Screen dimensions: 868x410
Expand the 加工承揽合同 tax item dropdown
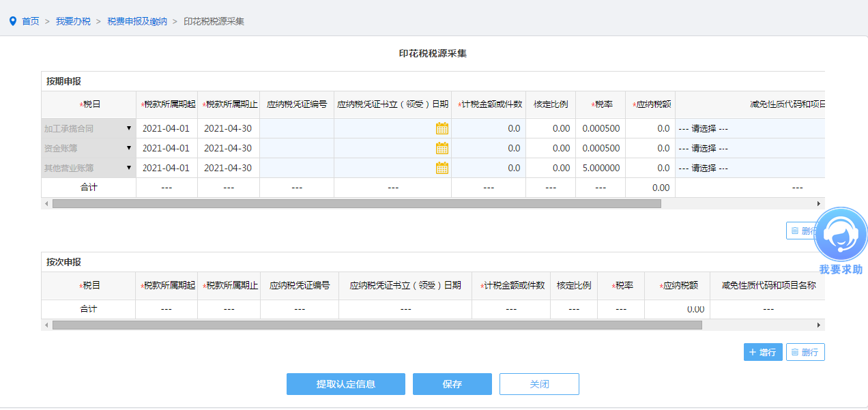[x=128, y=128]
